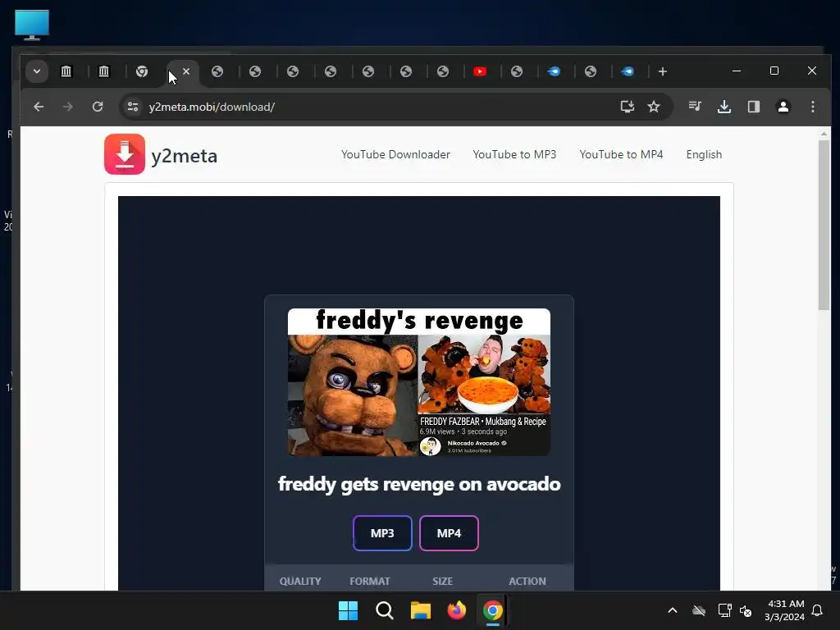Open a new tab with plus button
Image resolution: width=840 pixels, height=630 pixels.
click(x=663, y=71)
